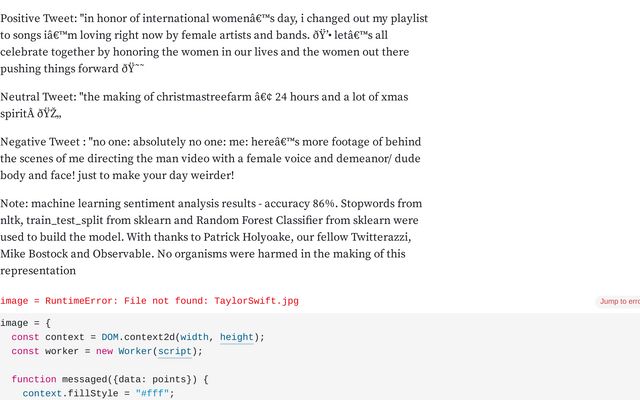
Task: Click the Positive Tweet paragraph
Action: coord(214,43)
